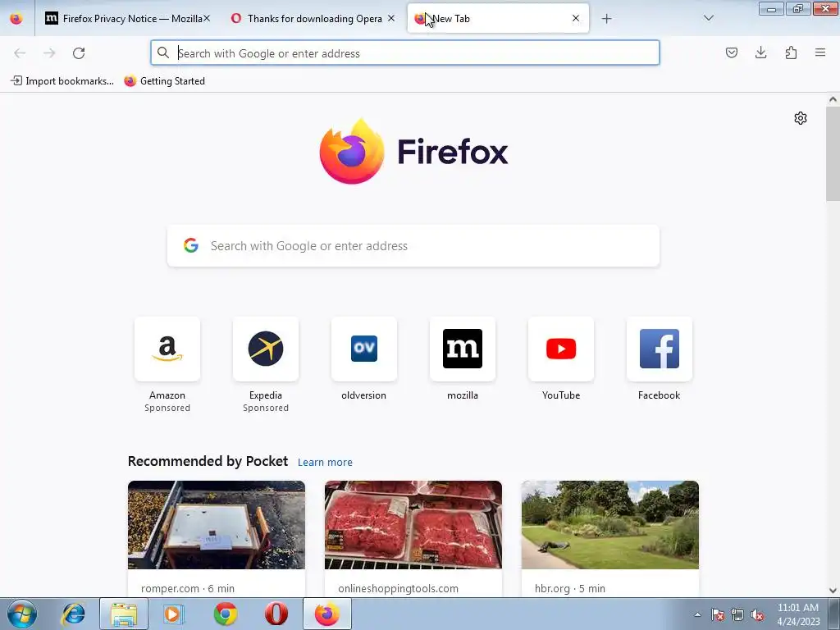Open hbr.org article link
Viewport: 840px width, 630px height.
(570, 588)
